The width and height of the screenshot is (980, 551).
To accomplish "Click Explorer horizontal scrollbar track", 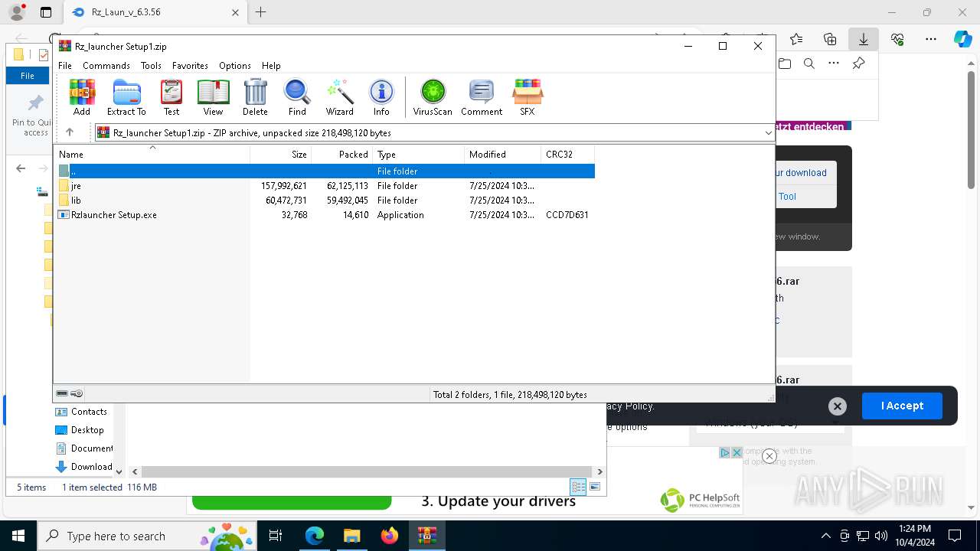I will pyautogui.click(x=367, y=472).
